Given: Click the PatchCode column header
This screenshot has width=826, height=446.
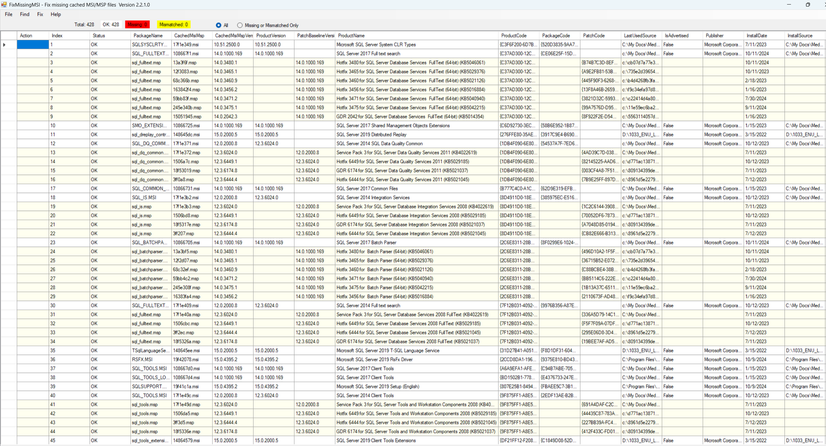Looking at the screenshot, I should 602,35.
